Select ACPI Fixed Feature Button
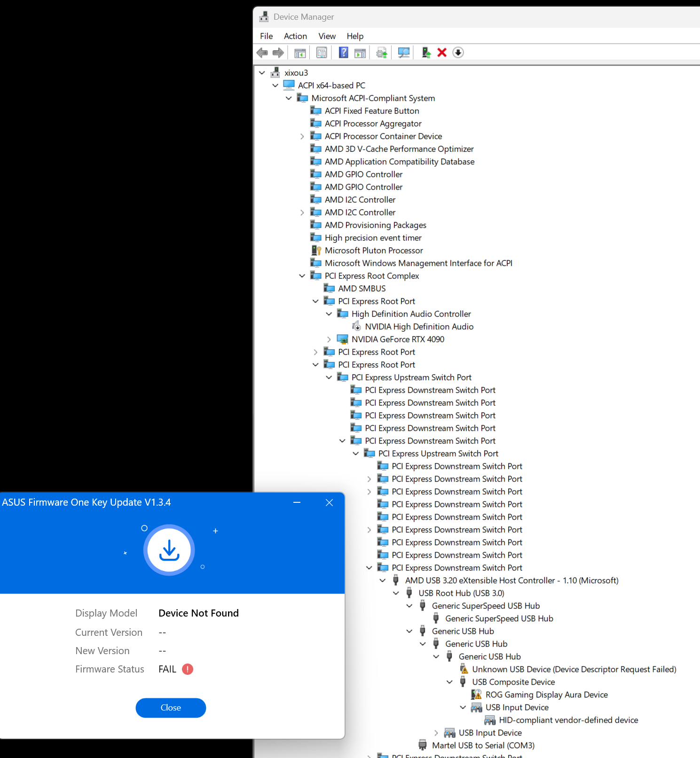The image size is (700, 758). point(372,111)
